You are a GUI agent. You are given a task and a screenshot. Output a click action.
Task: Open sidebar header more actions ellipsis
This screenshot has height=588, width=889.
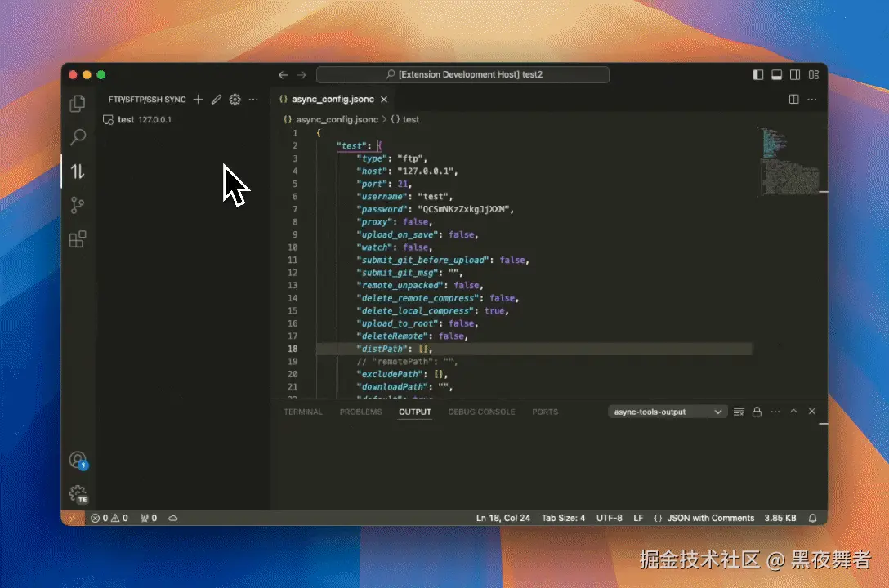coord(253,99)
